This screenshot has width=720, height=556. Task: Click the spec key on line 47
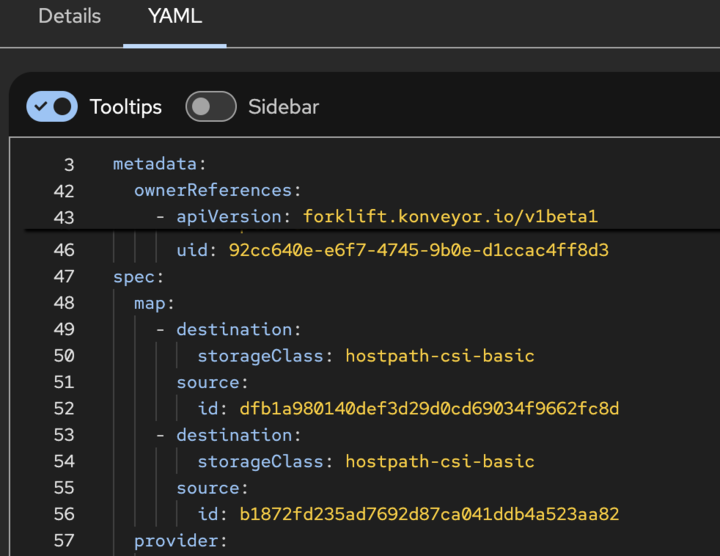[x=134, y=276]
